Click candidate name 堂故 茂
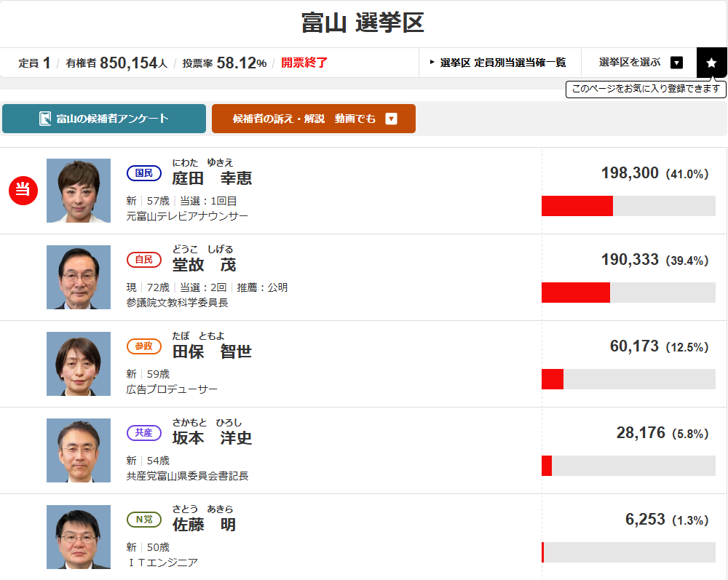The height and width of the screenshot is (580, 728). 204,265
